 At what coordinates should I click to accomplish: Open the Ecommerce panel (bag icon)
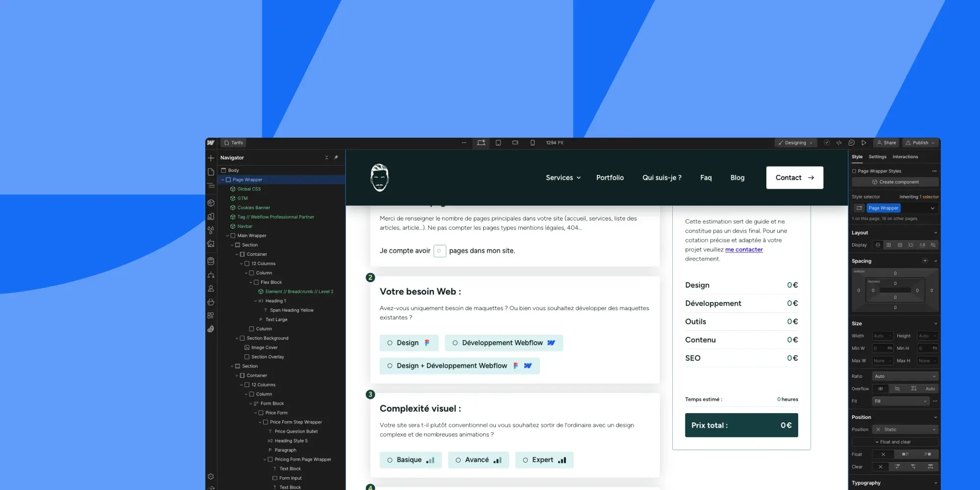tap(211, 302)
